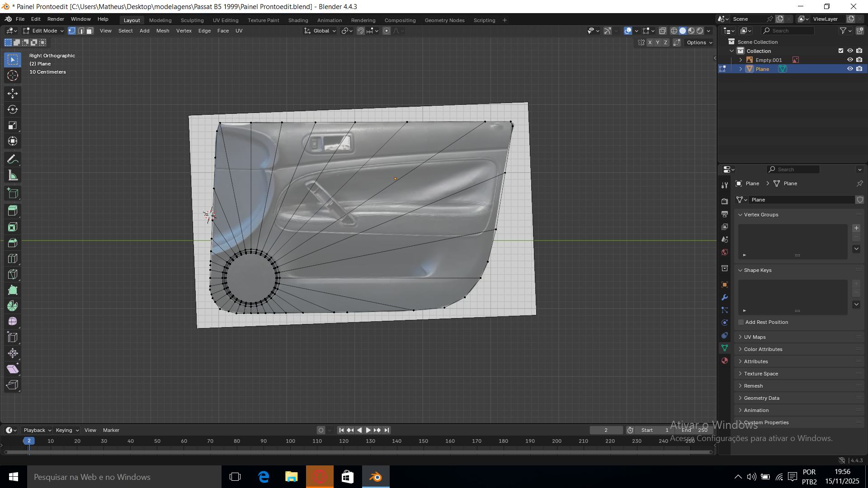
Task: Open the Modifiers properties tab (wrench)
Action: click(x=725, y=297)
